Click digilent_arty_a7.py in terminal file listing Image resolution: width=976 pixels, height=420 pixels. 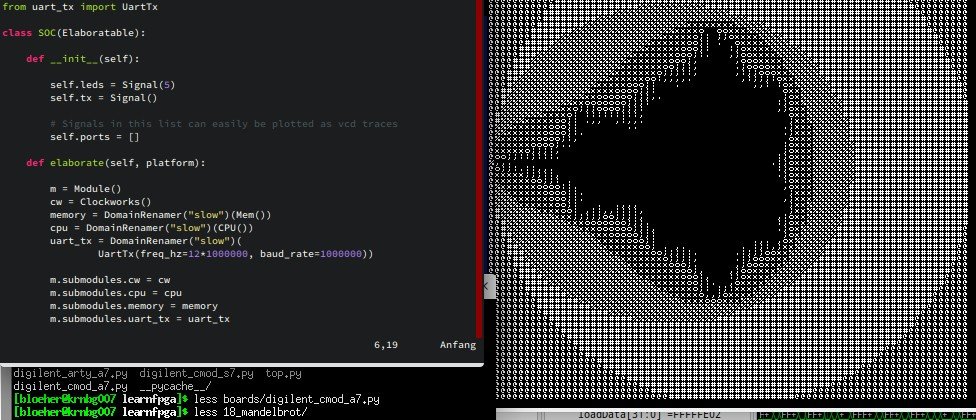coord(70,374)
